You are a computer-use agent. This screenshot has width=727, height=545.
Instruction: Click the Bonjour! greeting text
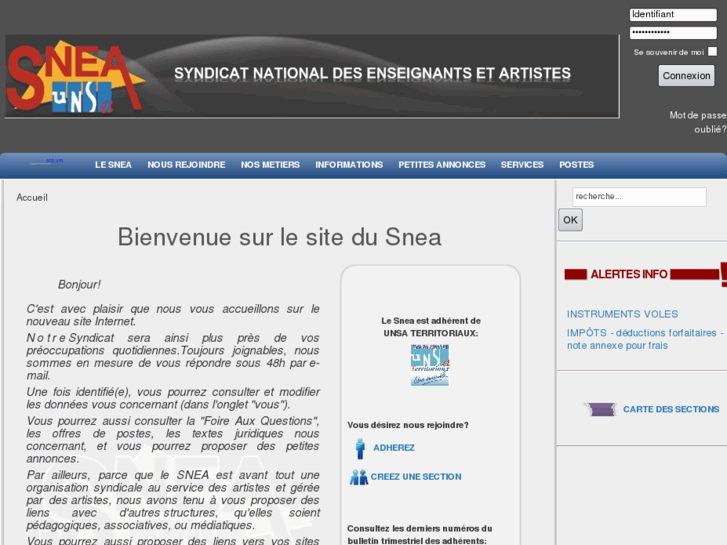(79, 285)
